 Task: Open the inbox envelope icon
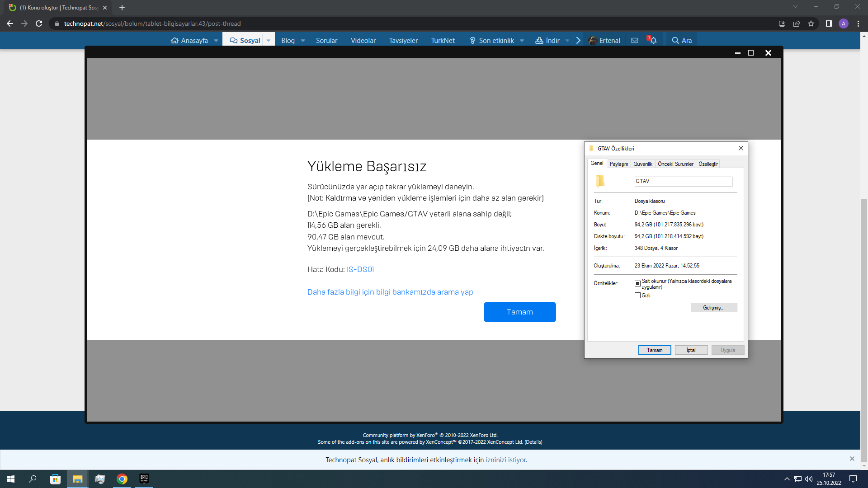coord(635,41)
